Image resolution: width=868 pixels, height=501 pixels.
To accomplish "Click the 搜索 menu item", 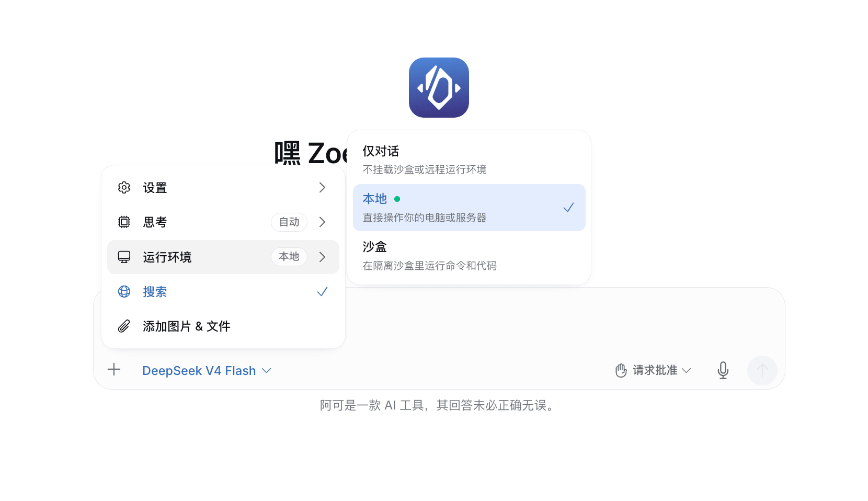I will tap(223, 292).
